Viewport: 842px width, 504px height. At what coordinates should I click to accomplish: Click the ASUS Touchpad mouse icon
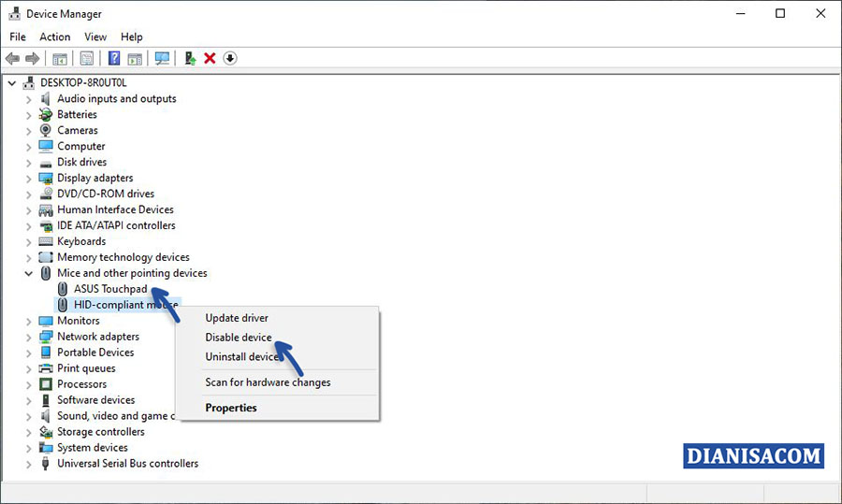click(63, 289)
